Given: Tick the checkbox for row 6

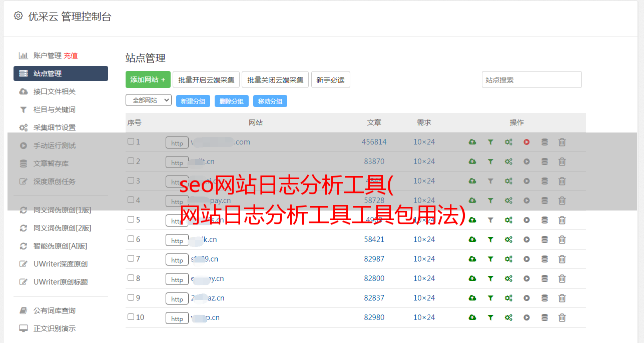Looking at the screenshot, I should click(x=131, y=239).
